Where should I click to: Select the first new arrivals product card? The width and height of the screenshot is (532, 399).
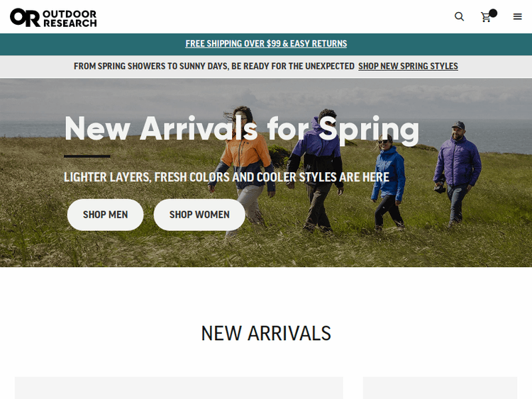(179, 388)
